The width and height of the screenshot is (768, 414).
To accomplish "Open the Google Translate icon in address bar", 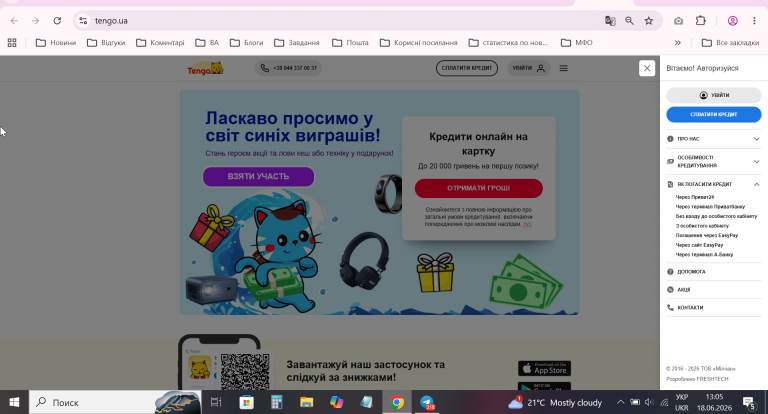I will point(610,21).
